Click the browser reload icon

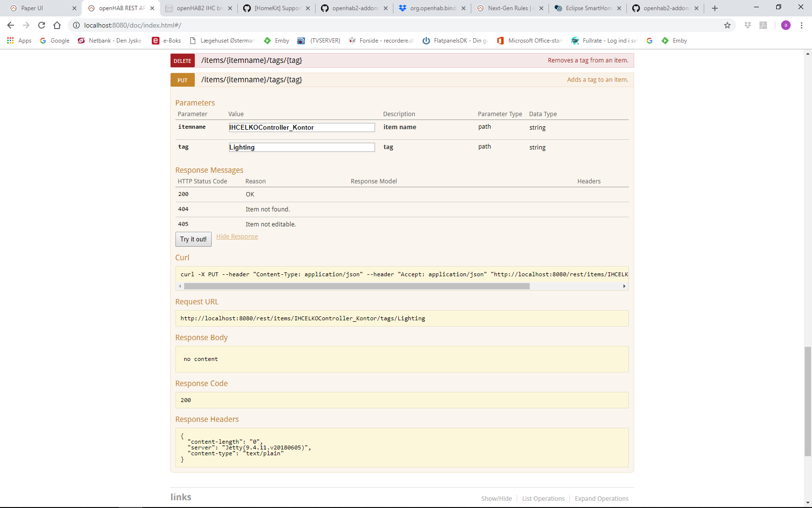click(x=42, y=25)
